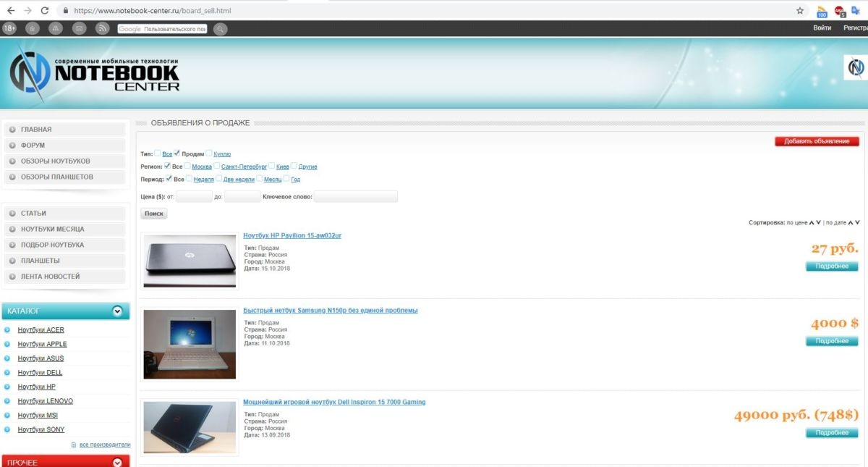Open the 'Ноутбук HP Pavilion 15-aw032ur' listing link
Screen dimensions: 868x467
[292, 236]
